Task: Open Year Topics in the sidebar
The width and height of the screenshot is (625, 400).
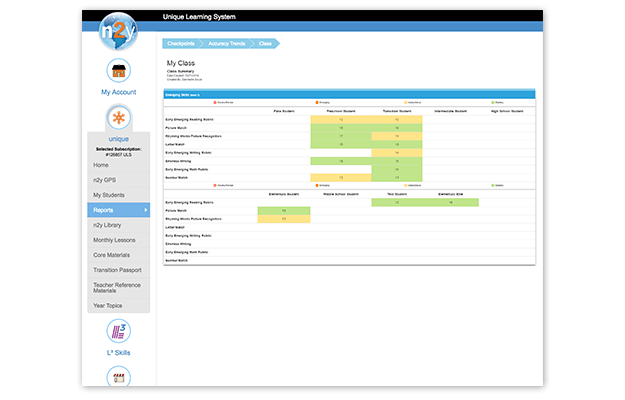Action: click(118, 306)
